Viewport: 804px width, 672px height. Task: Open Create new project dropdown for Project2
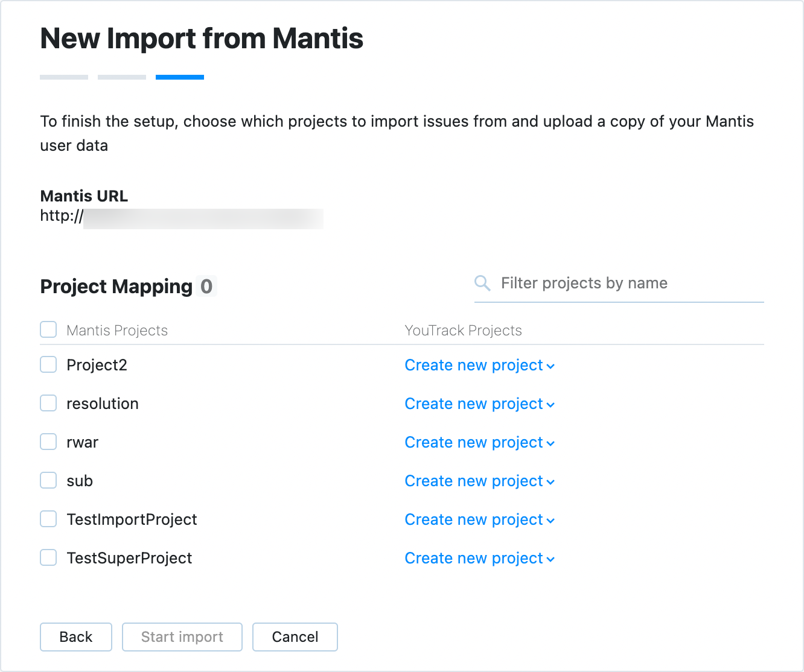(x=479, y=366)
